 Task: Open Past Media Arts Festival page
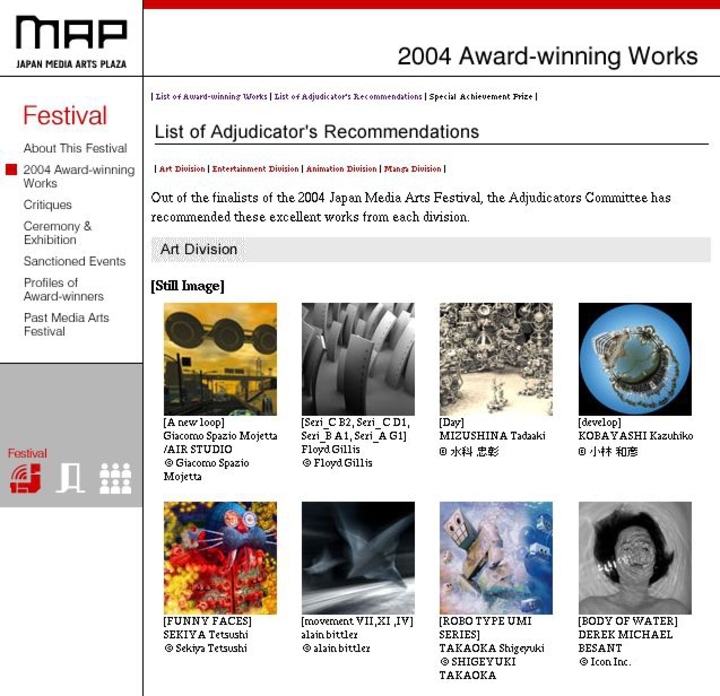[x=66, y=324]
